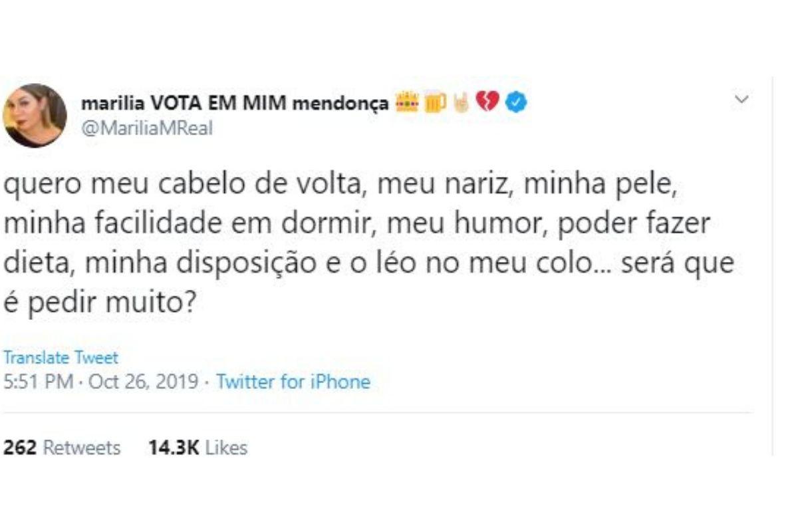Screen dimensions: 798x532
Task: Open the Twitter for iPhone source link
Action: [293, 382]
